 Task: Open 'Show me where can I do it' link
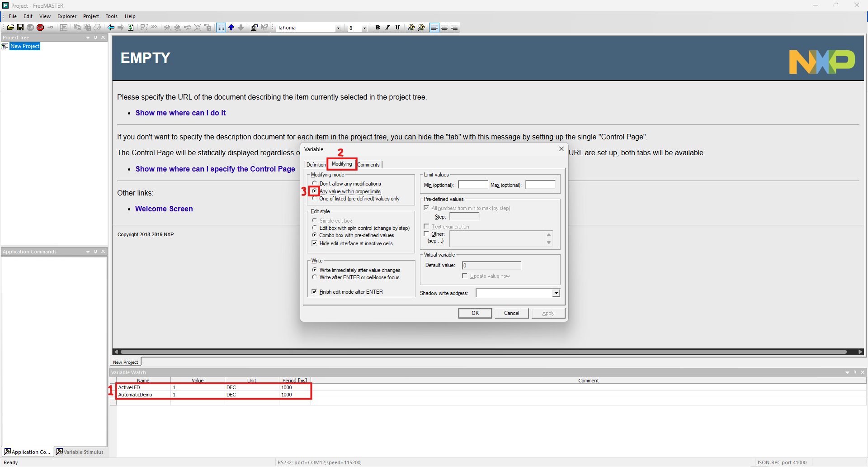pyautogui.click(x=180, y=113)
